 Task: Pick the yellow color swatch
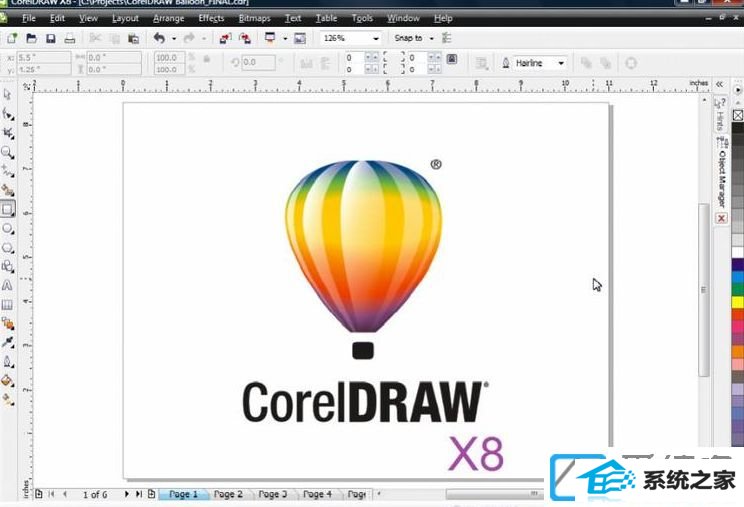738,302
